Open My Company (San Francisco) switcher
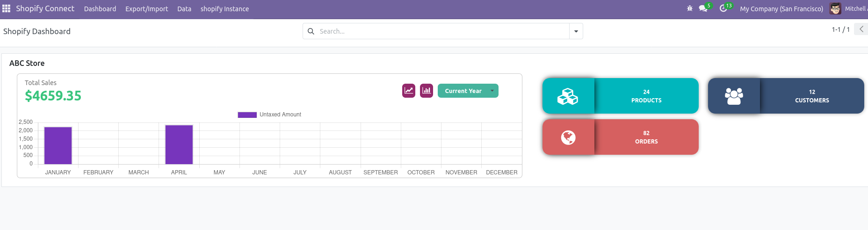Image resolution: width=868 pixels, height=230 pixels. (781, 8)
